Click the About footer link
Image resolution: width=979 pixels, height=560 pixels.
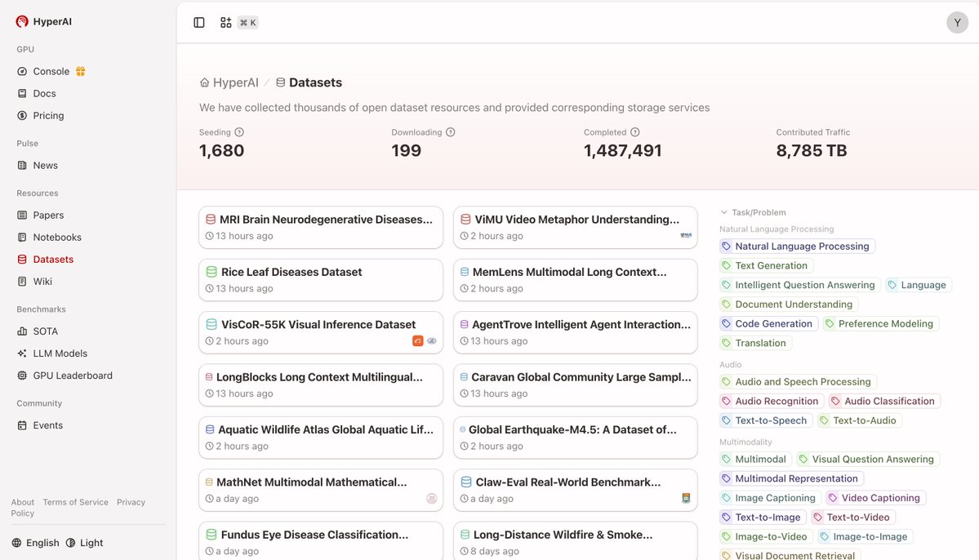pyautogui.click(x=23, y=502)
